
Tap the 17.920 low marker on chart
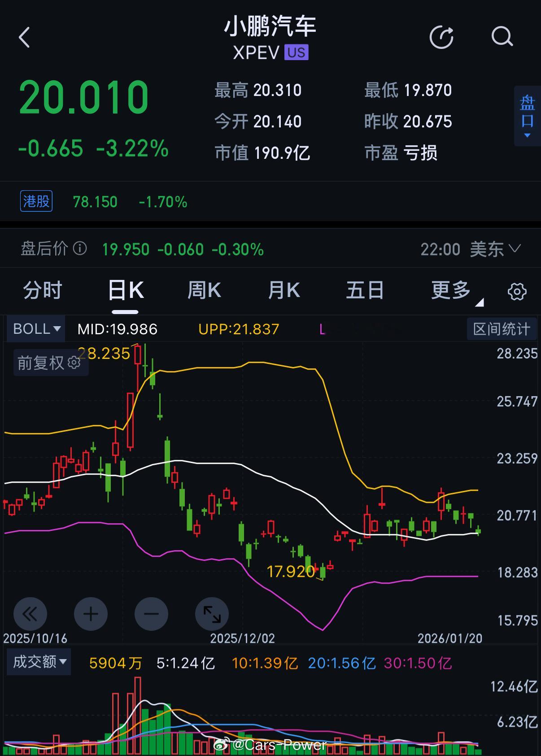[x=291, y=571]
